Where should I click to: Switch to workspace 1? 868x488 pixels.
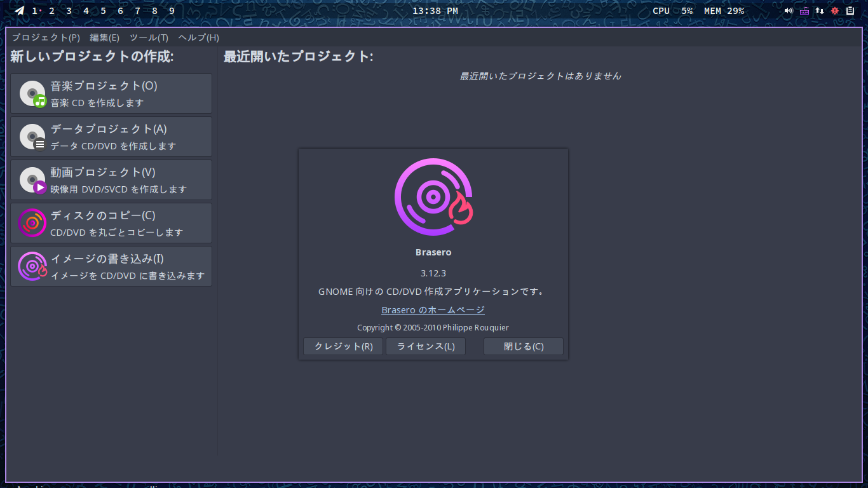[x=34, y=11]
